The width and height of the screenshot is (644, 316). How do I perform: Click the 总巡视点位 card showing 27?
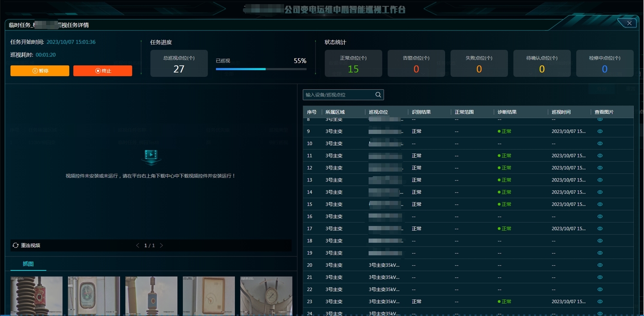(179, 63)
